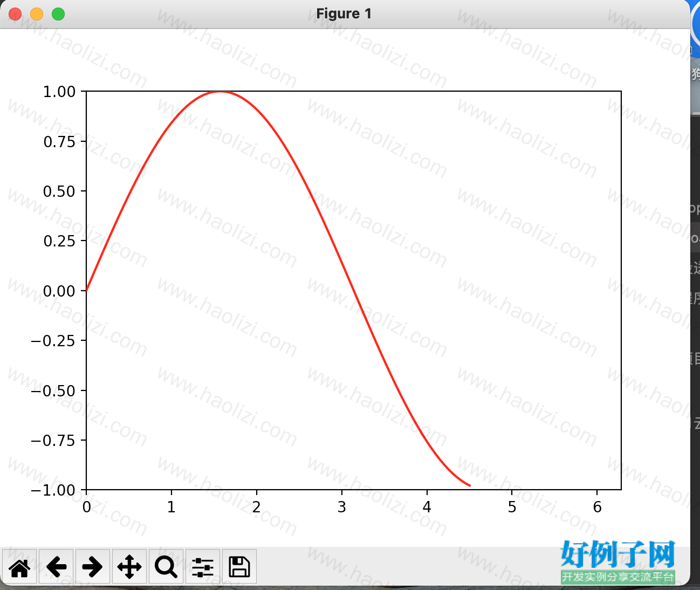Click y-axis label 0.50
This screenshot has width=700, height=590.
(x=59, y=191)
